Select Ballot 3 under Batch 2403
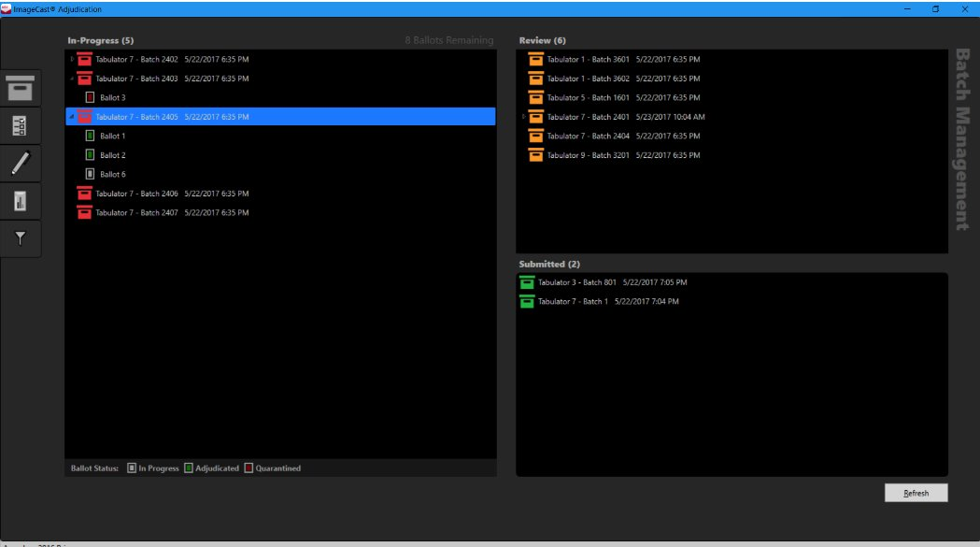Image resolution: width=980 pixels, height=547 pixels. pyautogui.click(x=112, y=97)
